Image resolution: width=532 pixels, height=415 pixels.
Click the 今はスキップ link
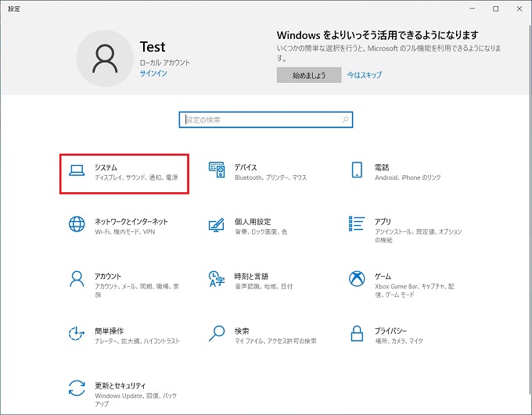pos(365,75)
